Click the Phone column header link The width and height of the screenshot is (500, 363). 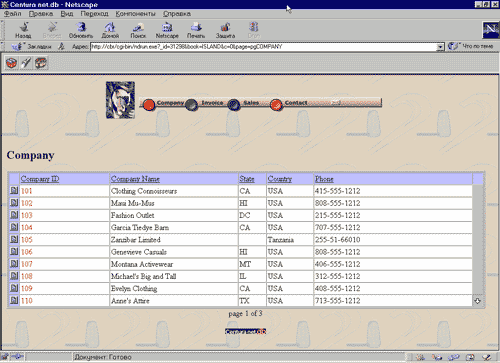pyautogui.click(x=324, y=179)
